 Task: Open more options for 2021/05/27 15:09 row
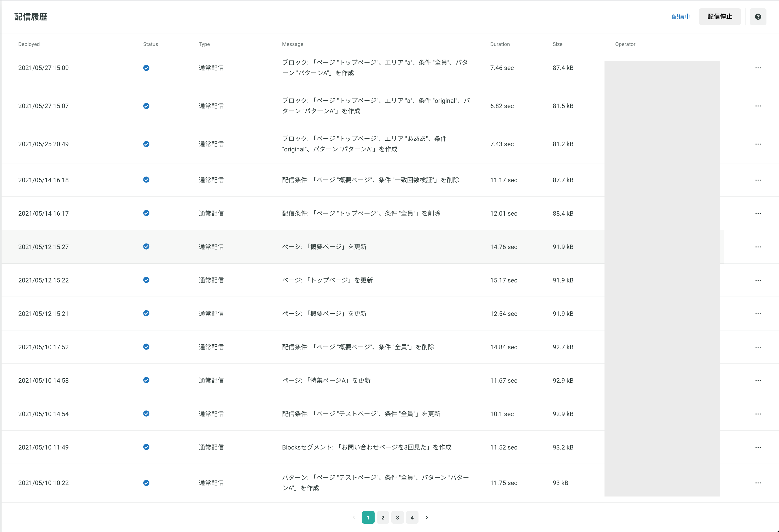coord(758,68)
